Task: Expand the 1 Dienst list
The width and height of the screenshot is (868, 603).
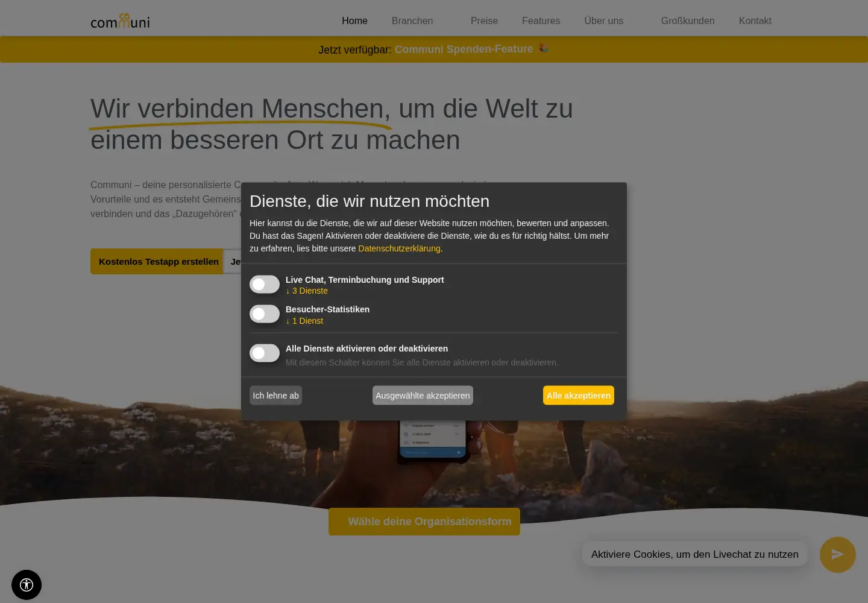Action: (304, 321)
